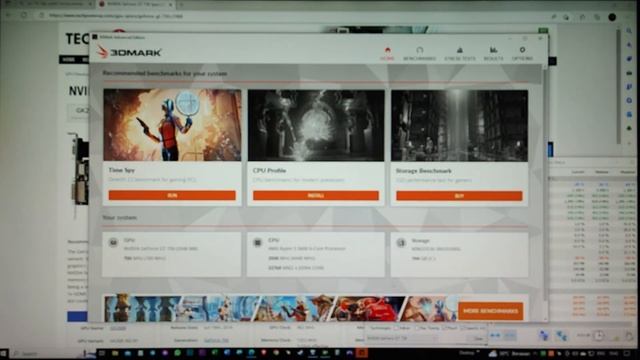
Task: Open the GPU selection dropdown in GPU-Z
Action: point(402,339)
